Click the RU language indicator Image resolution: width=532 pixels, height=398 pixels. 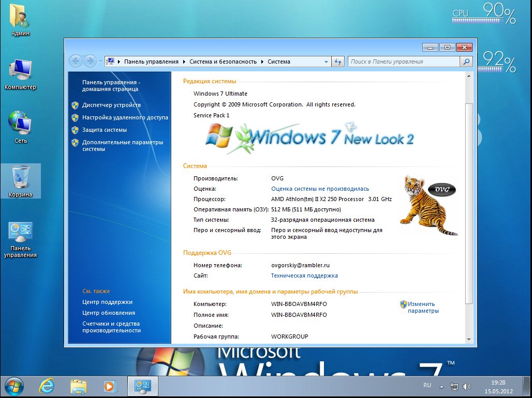427,386
